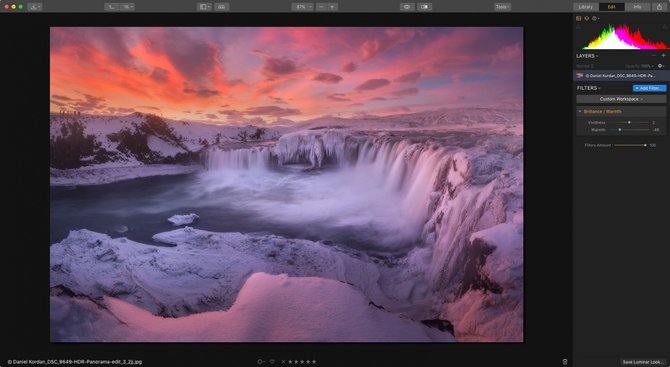The height and width of the screenshot is (367, 670).
Task: Click the zoom out minus button
Action: tap(321, 7)
